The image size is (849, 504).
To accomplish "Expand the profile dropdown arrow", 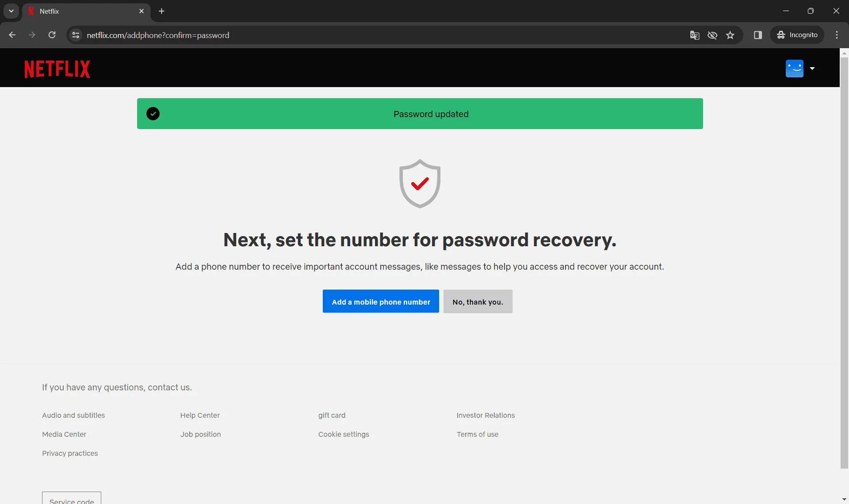I will [x=812, y=69].
